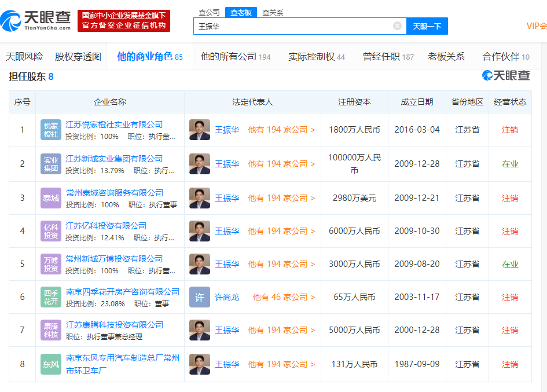
Task: Click the 注册资本 column header
Action: [354, 102]
